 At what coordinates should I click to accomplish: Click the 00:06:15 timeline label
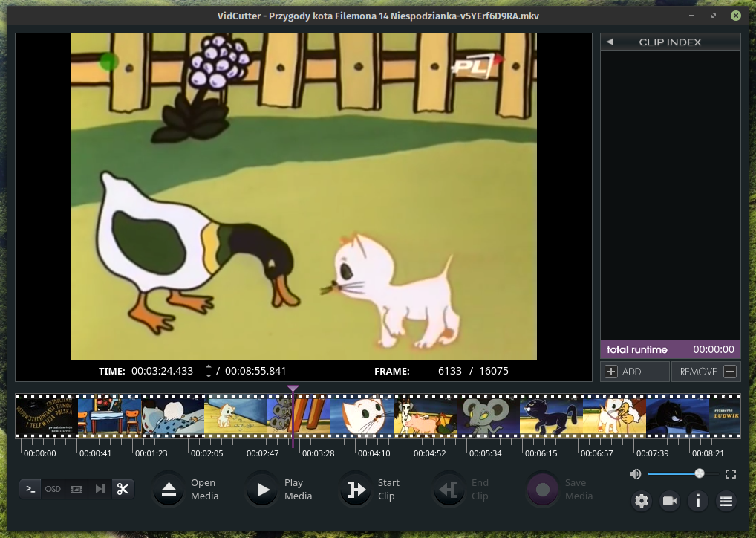click(x=541, y=453)
